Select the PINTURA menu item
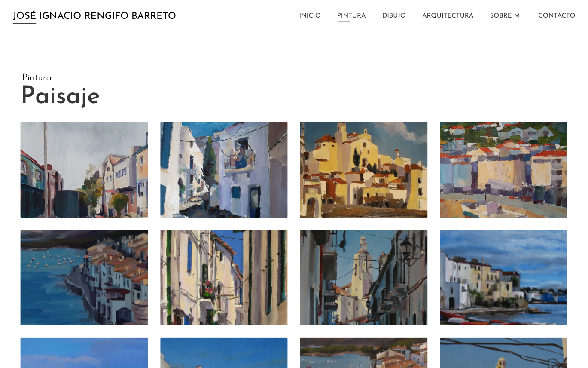Viewport: 588px width, 368px height. tap(351, 15)
